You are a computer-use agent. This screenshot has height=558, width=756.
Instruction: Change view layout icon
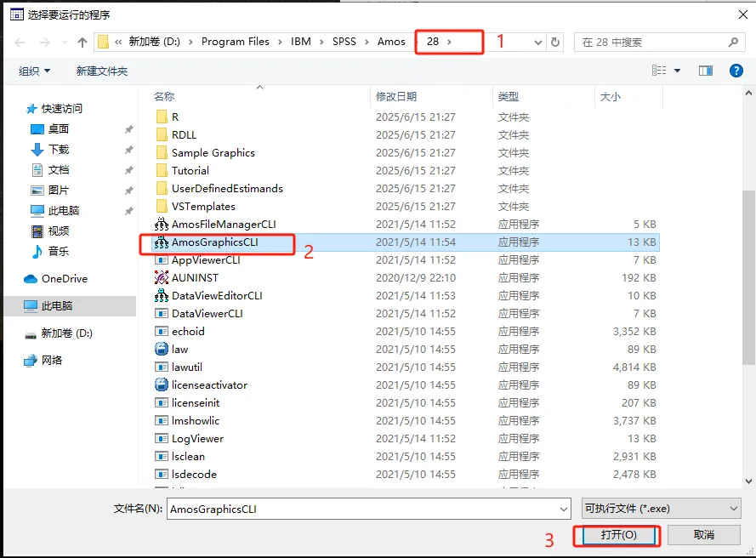point(659,71)
